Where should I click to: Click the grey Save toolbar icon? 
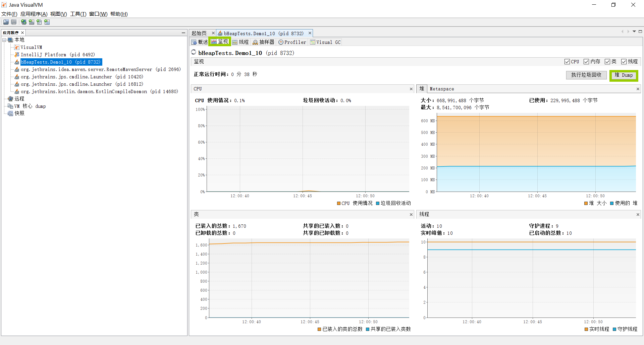pos(14,22)
